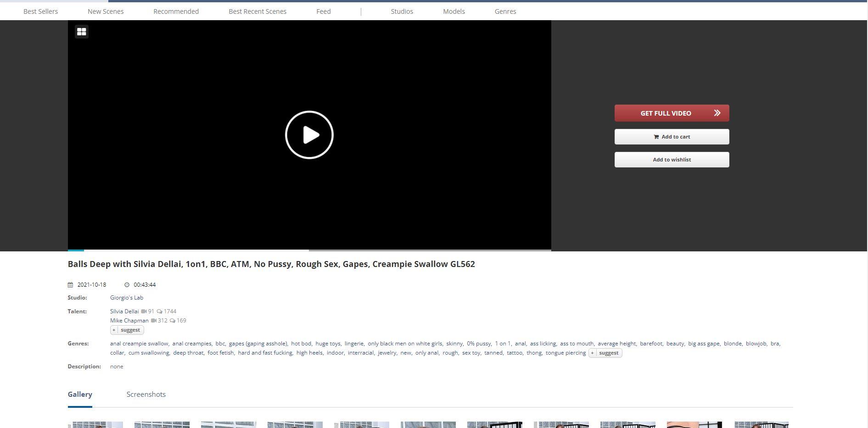Open the Best Sellers menu item
The image size is (868, 428).
pos(40,11)
